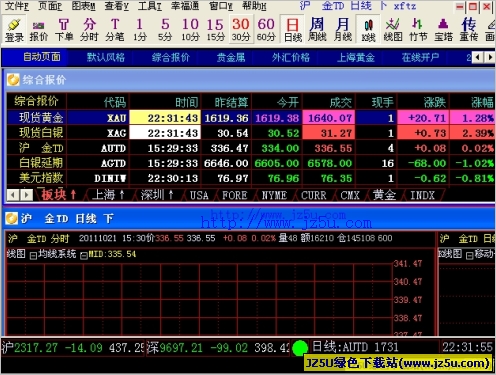Switch to 月线 monthly chart icon

pyautogui.click(x=343, y=30)
